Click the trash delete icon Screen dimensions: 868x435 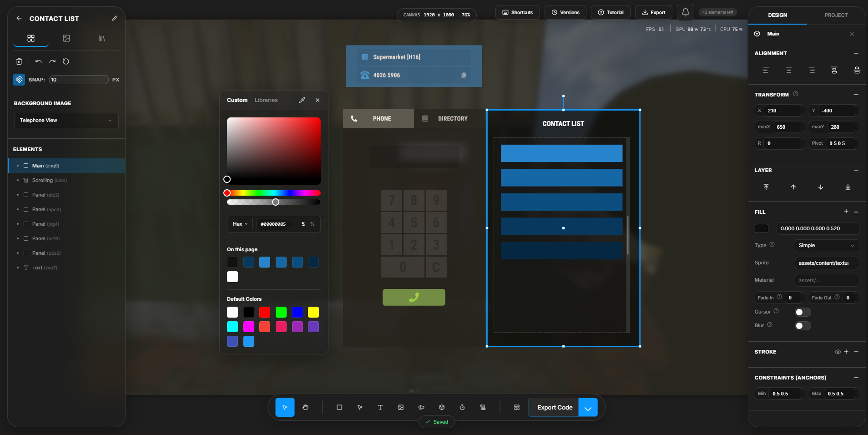[x=19, y=61]
